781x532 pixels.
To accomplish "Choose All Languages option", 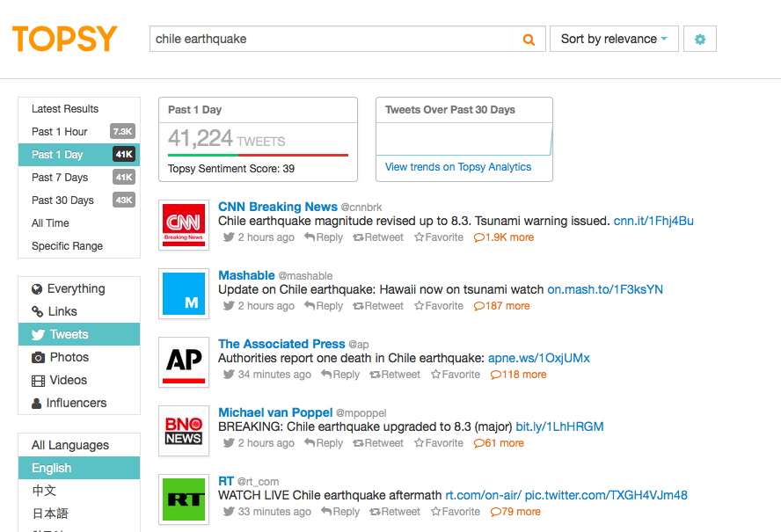I will (79, 445).
